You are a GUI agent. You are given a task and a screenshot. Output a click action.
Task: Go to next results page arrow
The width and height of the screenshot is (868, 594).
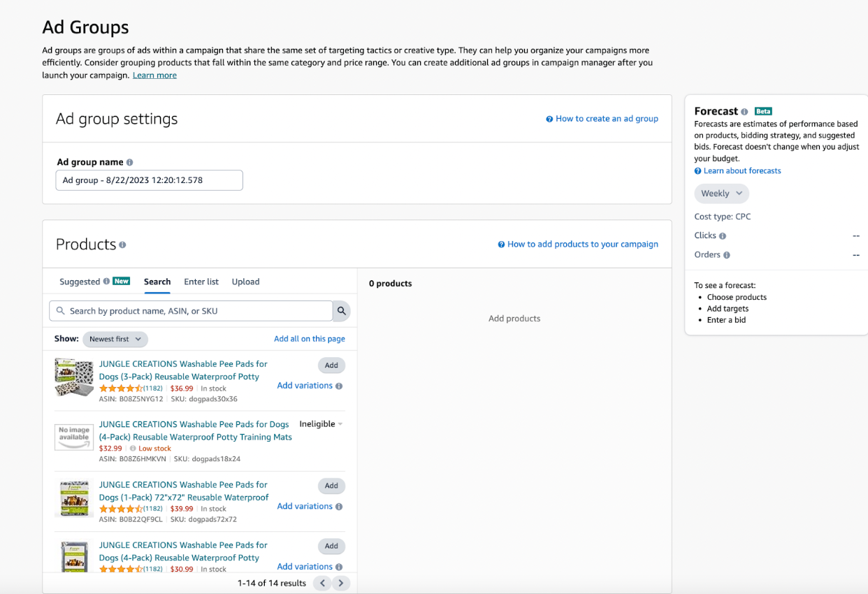pos(341,583)
